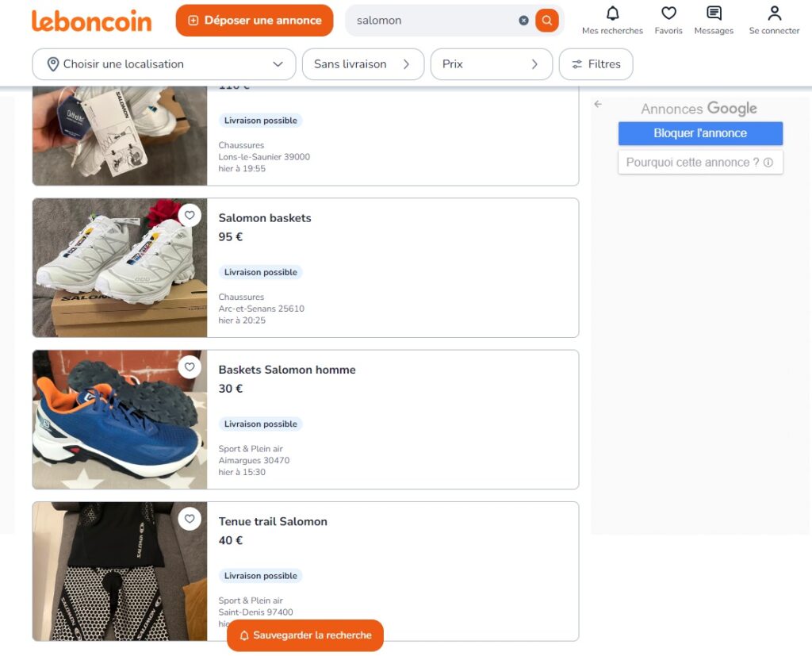Click Se connecter person icon

[774, 13]
